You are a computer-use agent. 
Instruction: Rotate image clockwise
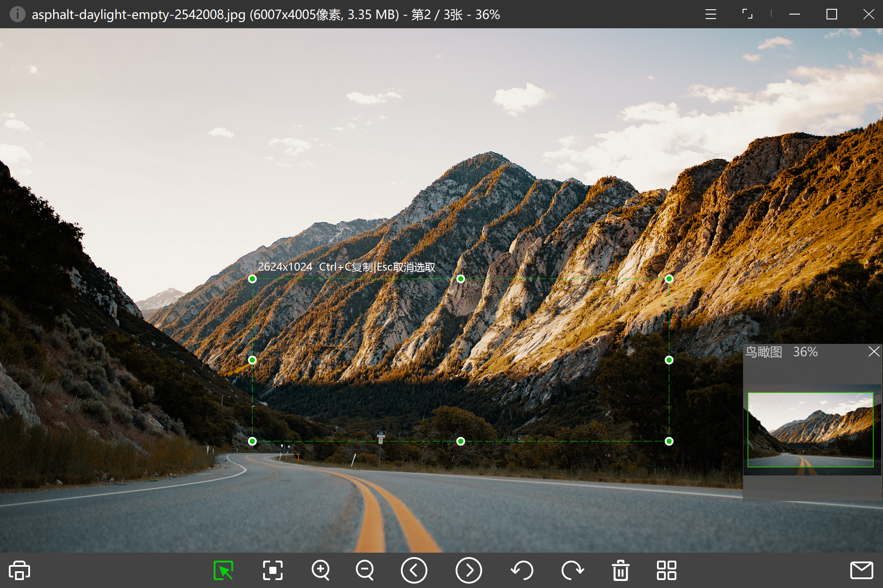pyautogui.click(x=573, y=570)
